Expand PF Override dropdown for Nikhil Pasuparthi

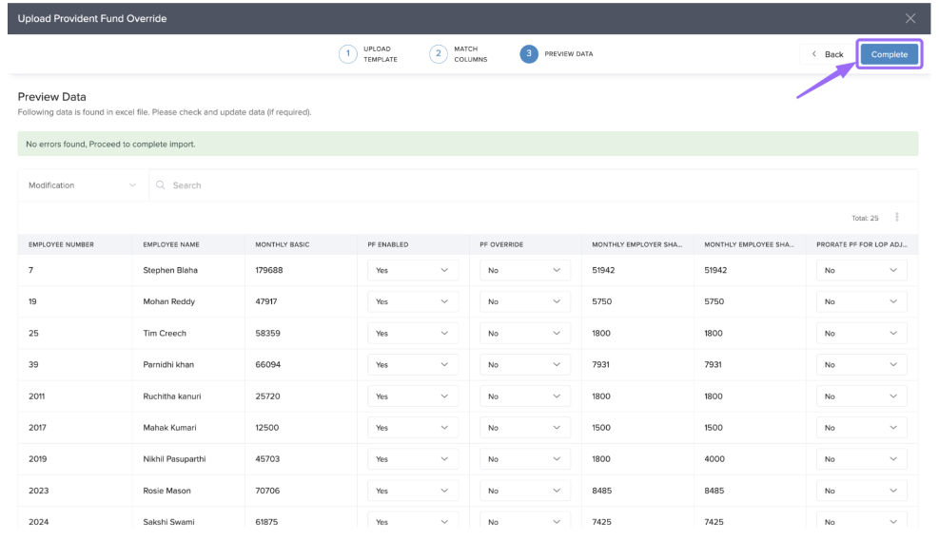pos(524,459)
